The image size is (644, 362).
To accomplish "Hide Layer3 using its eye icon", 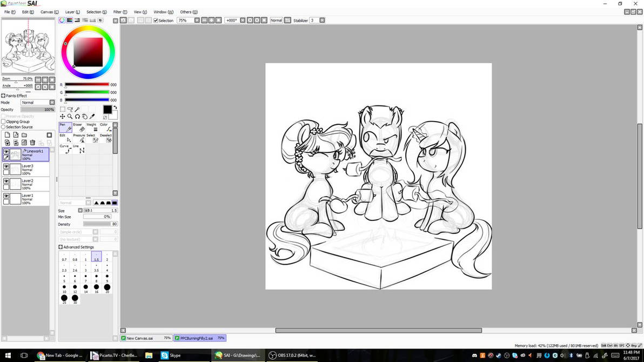I will tap(6, 166).
